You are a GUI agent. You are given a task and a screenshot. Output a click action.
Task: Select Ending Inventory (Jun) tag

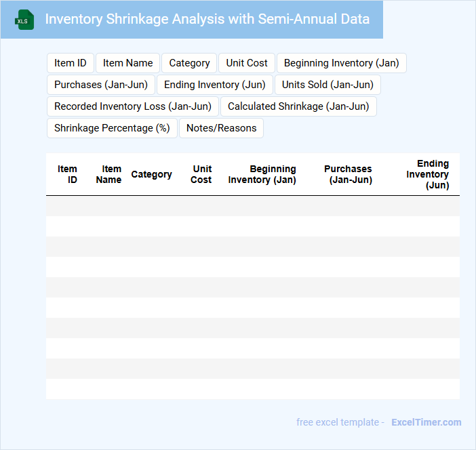click(215, 85)
